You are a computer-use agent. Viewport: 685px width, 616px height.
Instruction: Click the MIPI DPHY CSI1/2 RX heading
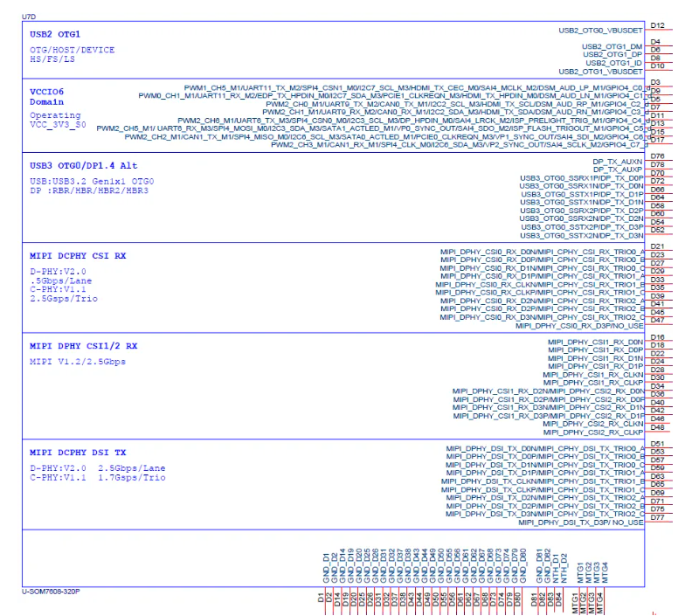[x=84, y=346]
